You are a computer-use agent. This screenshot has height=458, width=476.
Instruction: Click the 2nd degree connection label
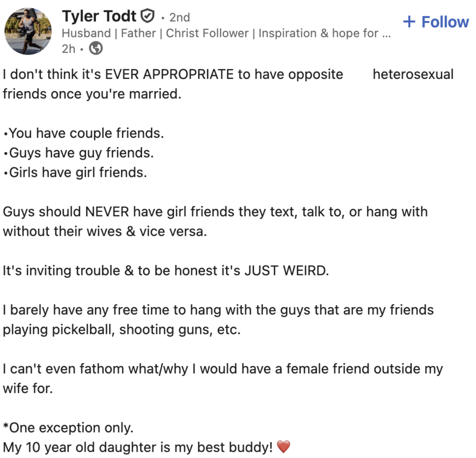click(x=179, y=17)
